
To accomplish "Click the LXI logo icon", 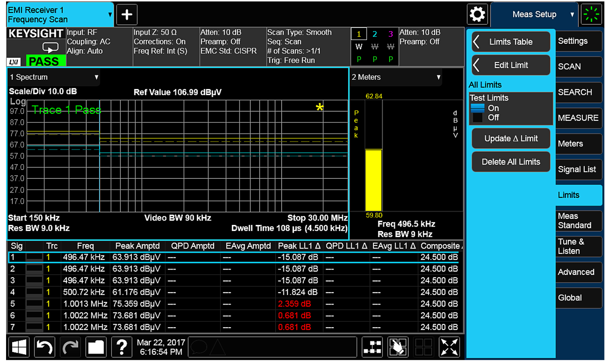I will pos(14,62).
